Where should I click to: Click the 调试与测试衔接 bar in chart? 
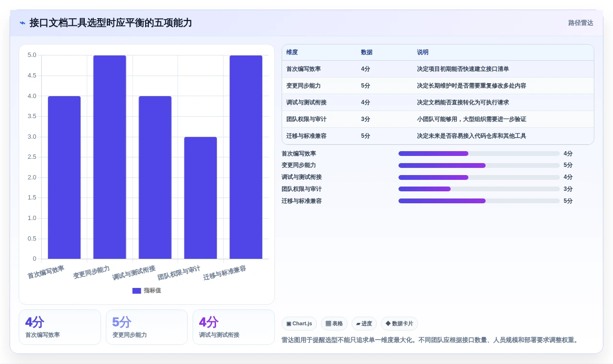pyautogui.click(x=155, y=177)
